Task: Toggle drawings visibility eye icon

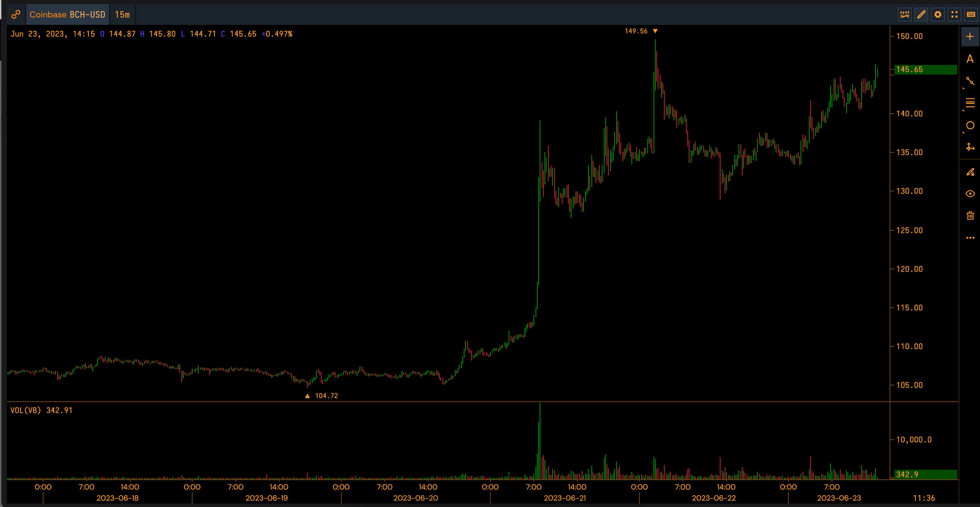Action: point(970,194)
